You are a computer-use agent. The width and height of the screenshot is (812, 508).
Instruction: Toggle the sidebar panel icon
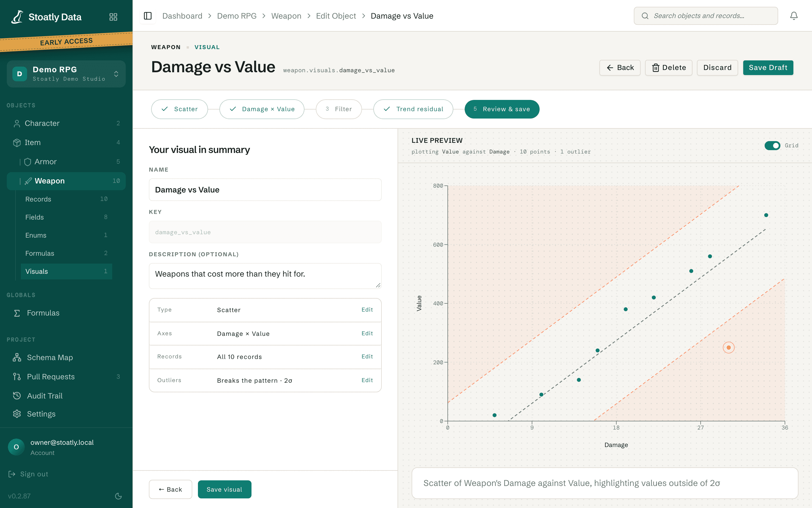pyautogui.click(x=148, y=16)
